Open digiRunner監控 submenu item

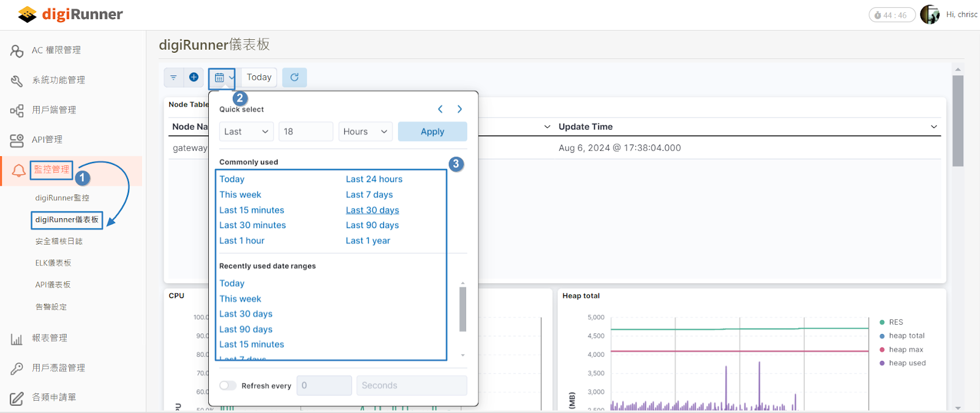point(62,198)
